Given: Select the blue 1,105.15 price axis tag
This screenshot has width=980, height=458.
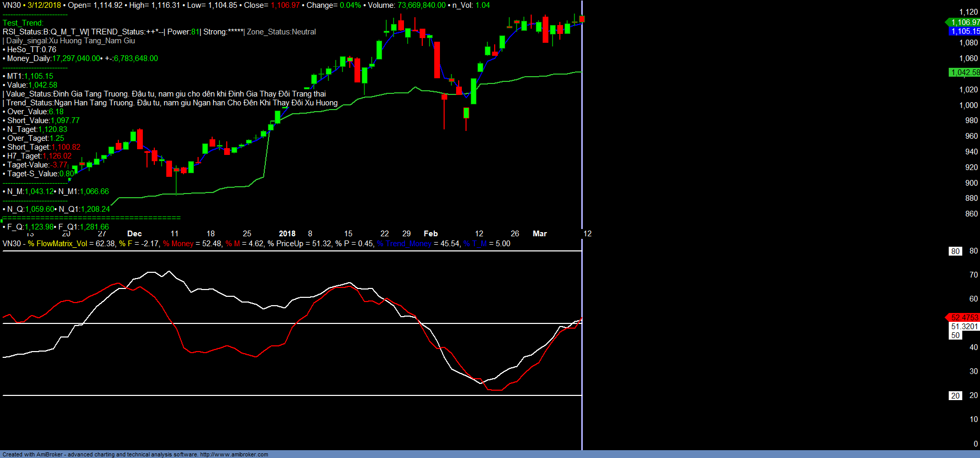Looking at the screenshot, I should [x=964, y=31].
